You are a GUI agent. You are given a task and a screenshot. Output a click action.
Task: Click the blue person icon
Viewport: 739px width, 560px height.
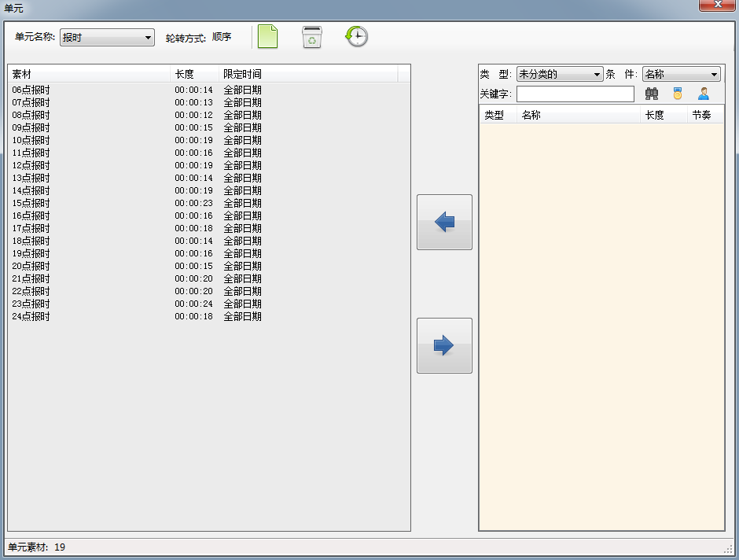[704, 94]
